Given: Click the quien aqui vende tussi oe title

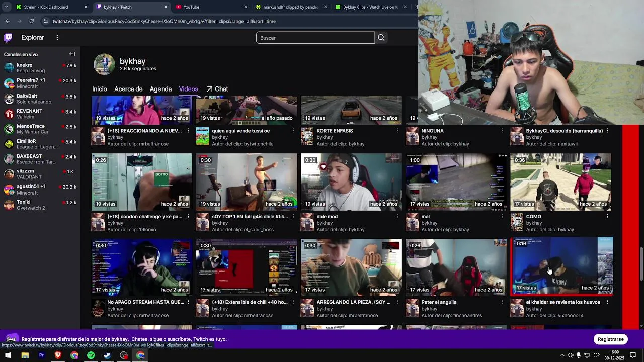Looking at the screenshot, I should [x=241, y=131].
